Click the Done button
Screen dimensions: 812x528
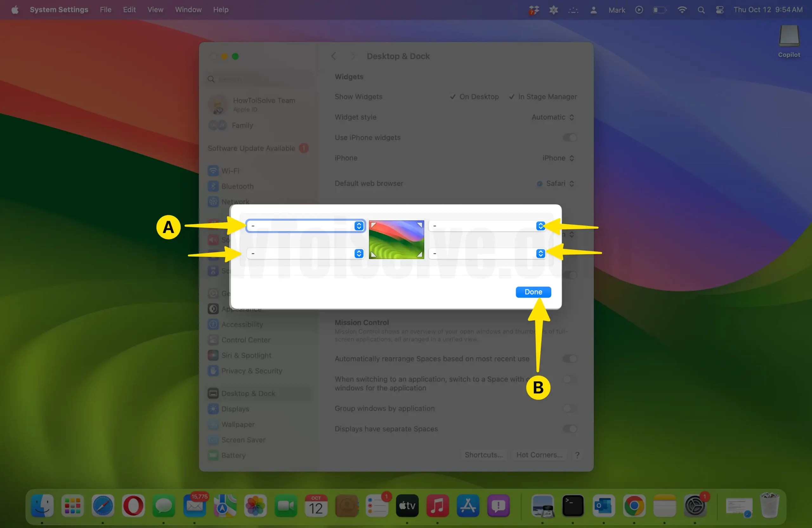coord(533,292)
